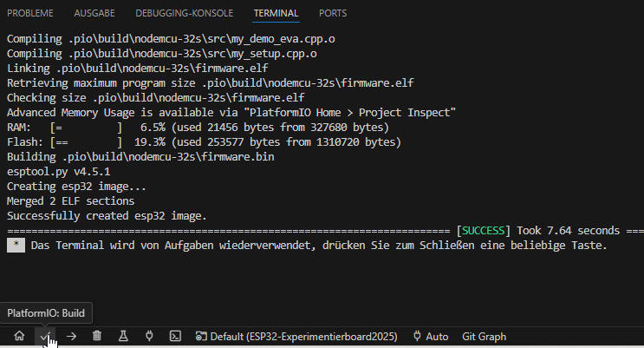The width and height of the screenshot is (644, 348).
Task: Open Serial Monitor via plug icon
Action: (149, 336)
